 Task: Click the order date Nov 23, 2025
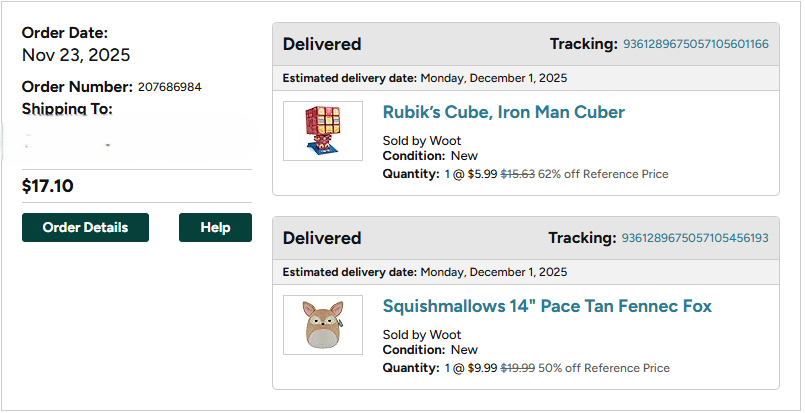click(x=76, y=55)
